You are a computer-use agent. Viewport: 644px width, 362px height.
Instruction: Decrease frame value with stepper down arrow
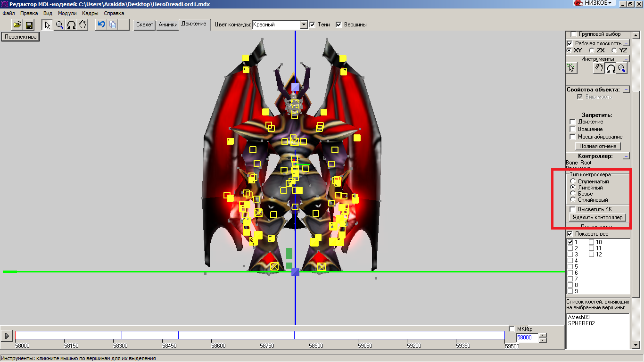[x=543, y=340]
